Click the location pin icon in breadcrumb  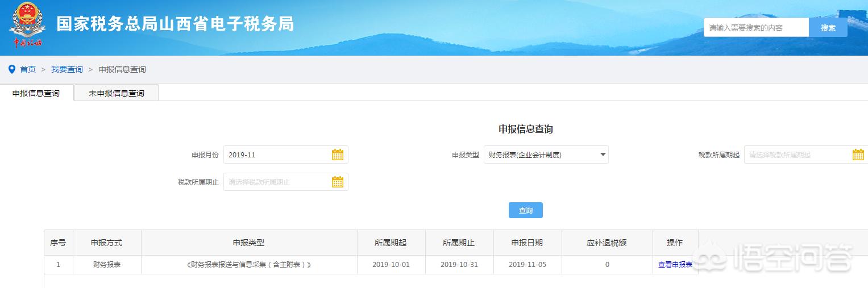12,69
